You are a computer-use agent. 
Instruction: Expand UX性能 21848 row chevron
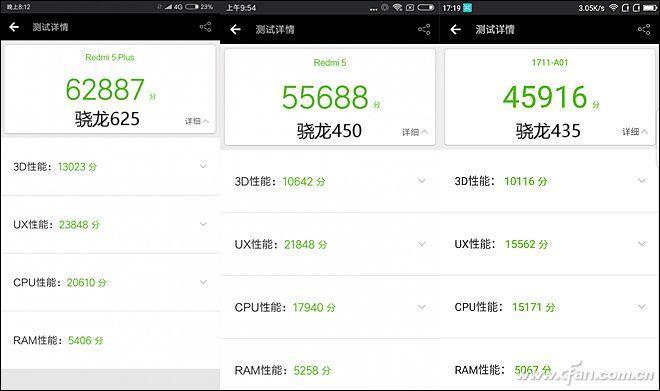421,244
